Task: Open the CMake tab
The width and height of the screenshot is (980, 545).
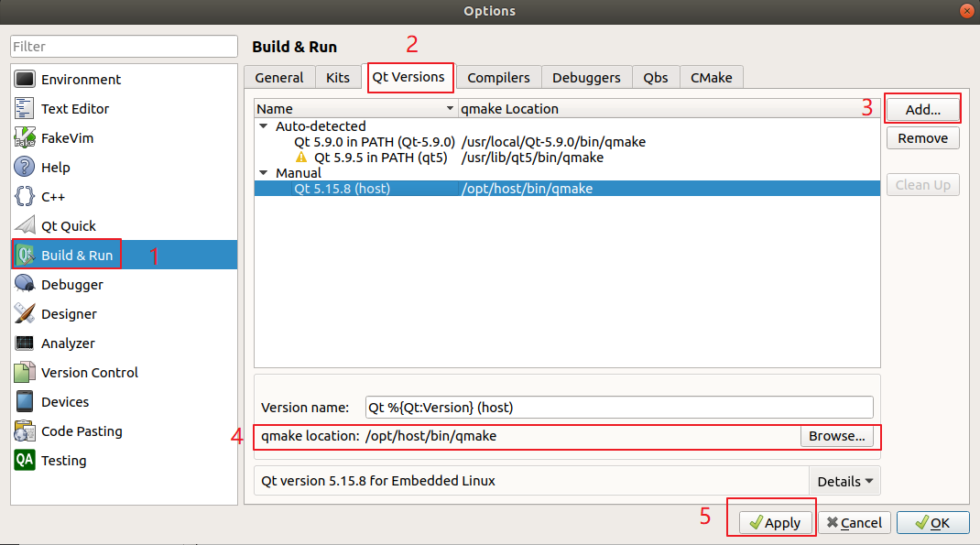Action: pos(712,78)
